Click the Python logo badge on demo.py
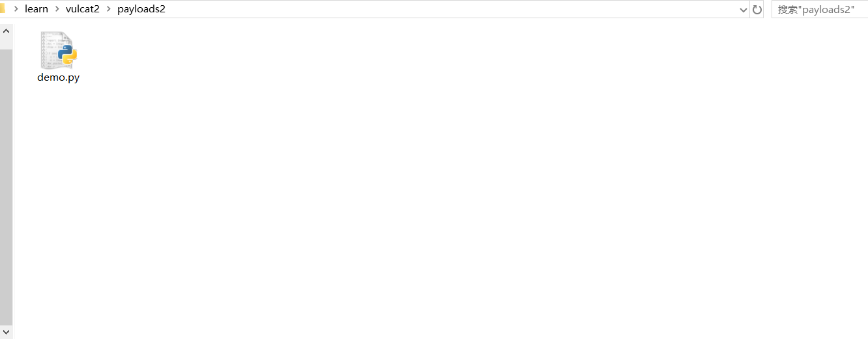The width and height of the screenshot is (868, 356). tap(67, 56)
